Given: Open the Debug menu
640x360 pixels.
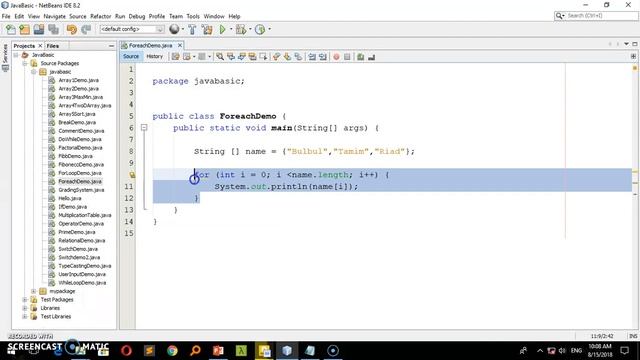Looking at the screenshot, I should click(137, 16).
